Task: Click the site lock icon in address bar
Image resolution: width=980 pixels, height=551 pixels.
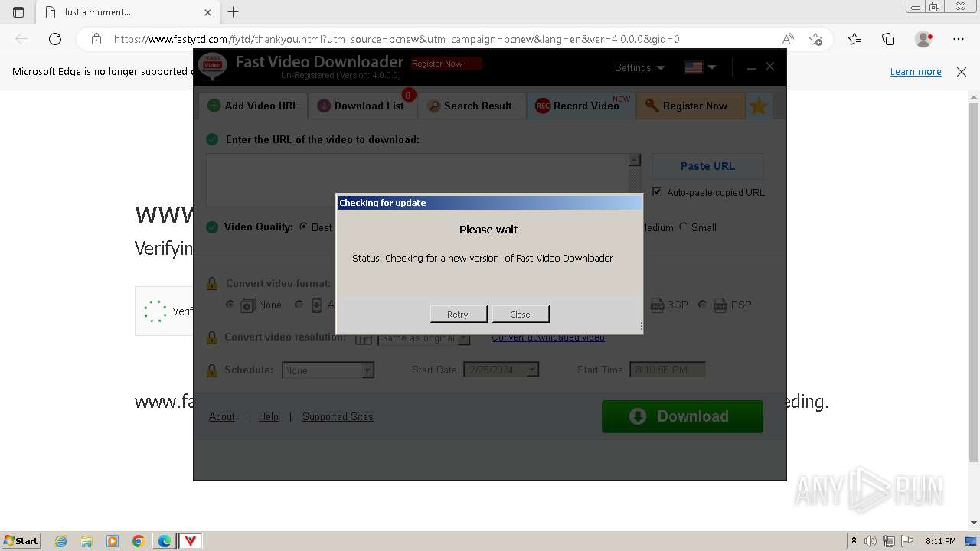Action: click(x=96, y=39)
